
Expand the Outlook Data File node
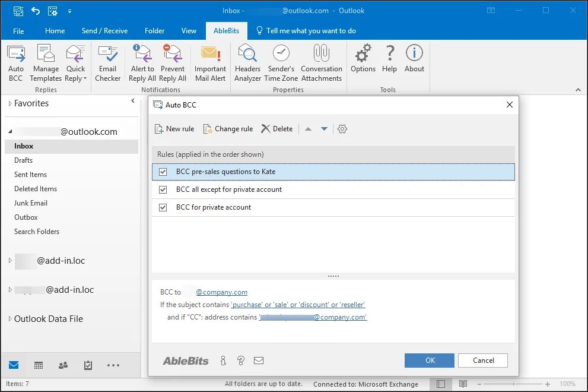click(x=10, y=318)
